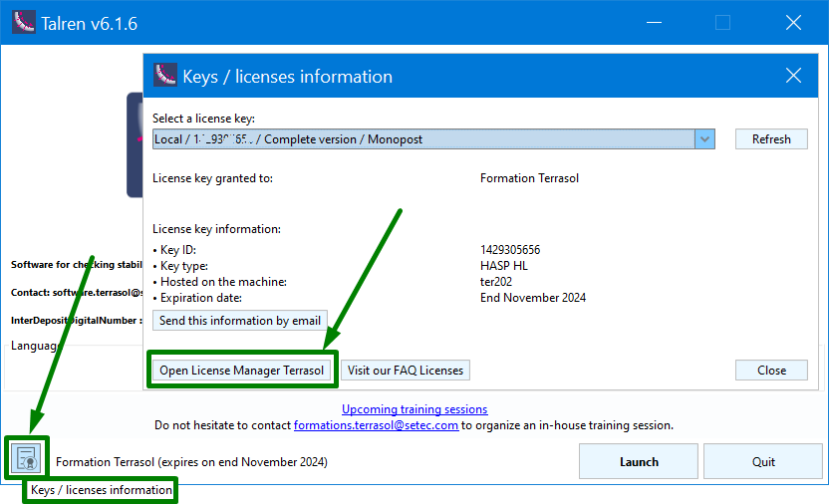
Task: Close the main Talren v6.1.6 window
Action: (793, 23)
